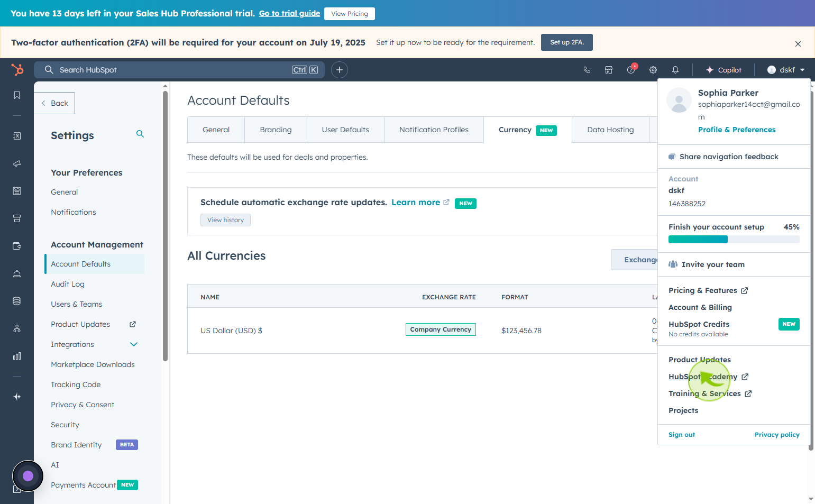Image resolution: width=815 pixels, height=504 pixels.
Task: Open the marketplace icon in top bar
Action: (609, 70)
